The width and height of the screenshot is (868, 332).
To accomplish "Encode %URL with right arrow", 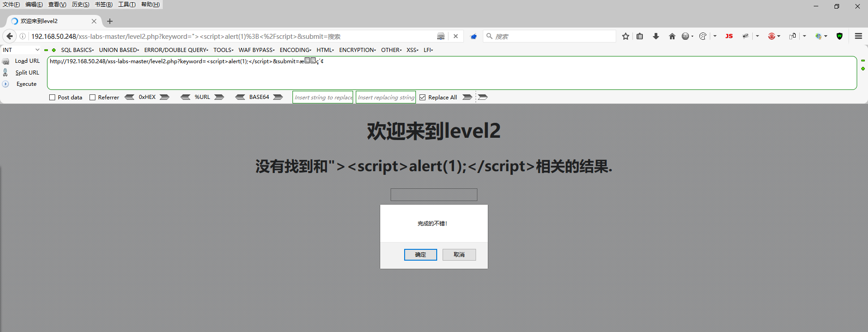I will tap(219, 97).
